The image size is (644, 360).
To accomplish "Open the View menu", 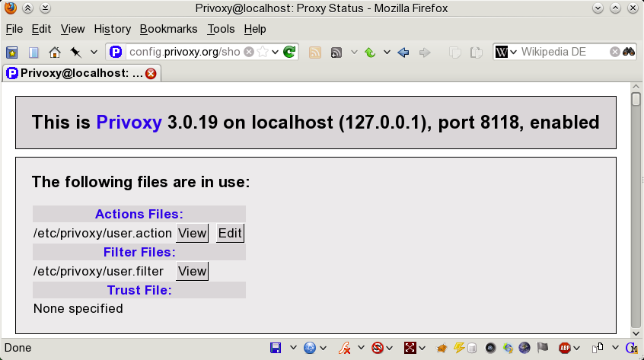I will coord(72,29).
